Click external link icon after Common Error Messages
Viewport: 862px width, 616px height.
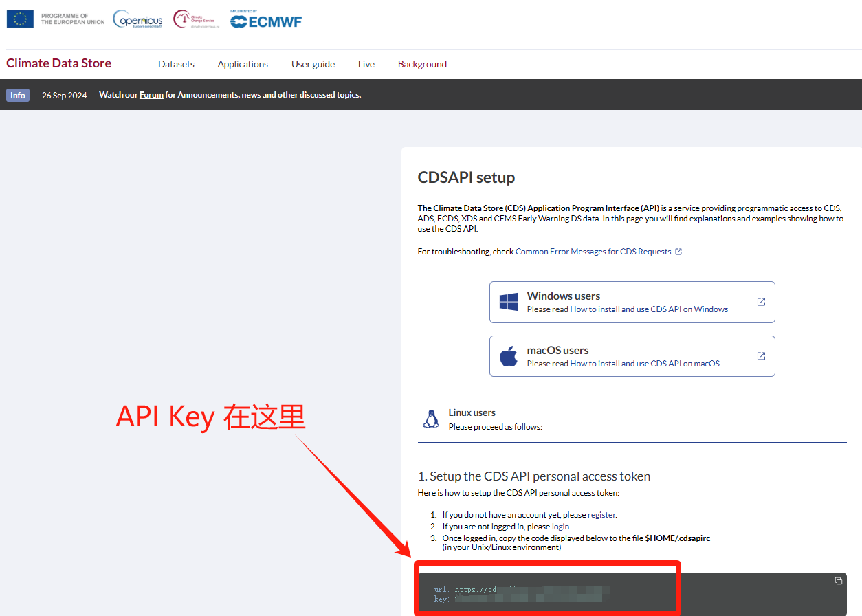pos(678,252)
